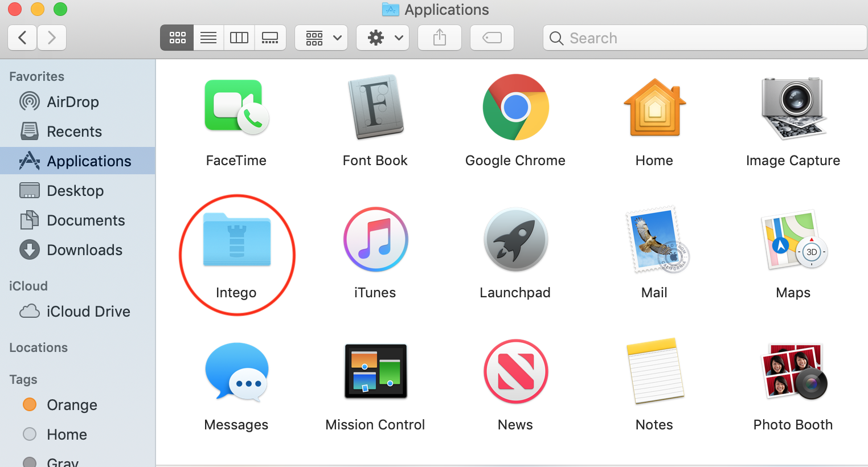Click the green zoom window button
Image resolution: width=868 pixels, height=467 pixels.
pyautogui.click(x=60, y=9)
